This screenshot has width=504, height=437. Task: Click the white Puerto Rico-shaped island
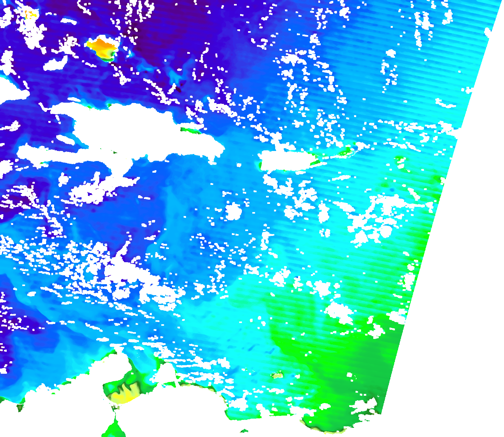(286, 160)
